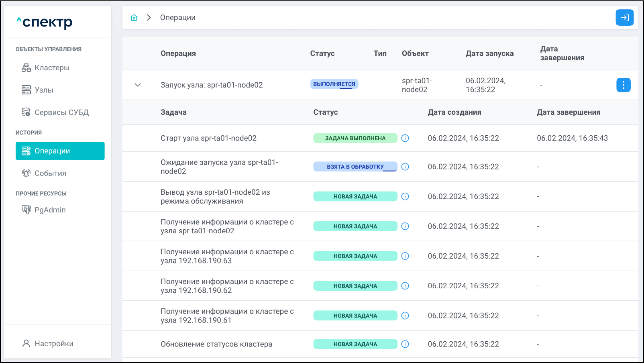Click the logout icon button top right

(624, 18)
